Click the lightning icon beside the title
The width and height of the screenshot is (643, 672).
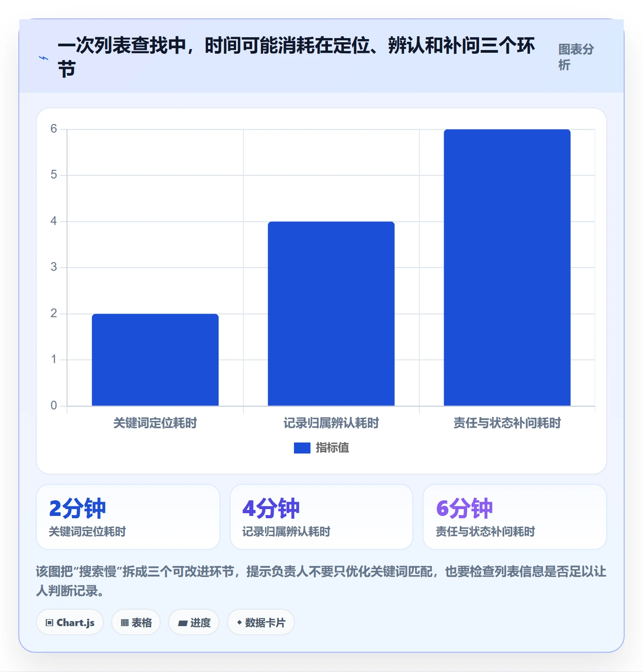(x=44, y=58)
